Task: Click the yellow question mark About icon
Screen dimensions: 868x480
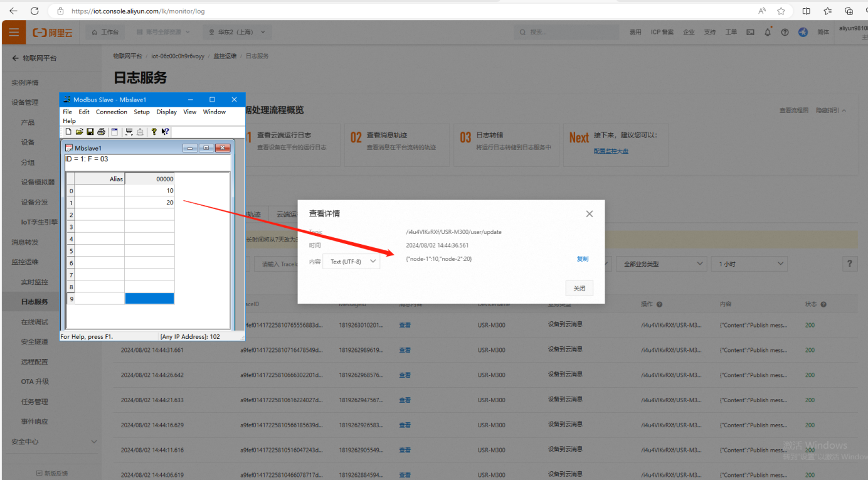Action: pos(154,132)
